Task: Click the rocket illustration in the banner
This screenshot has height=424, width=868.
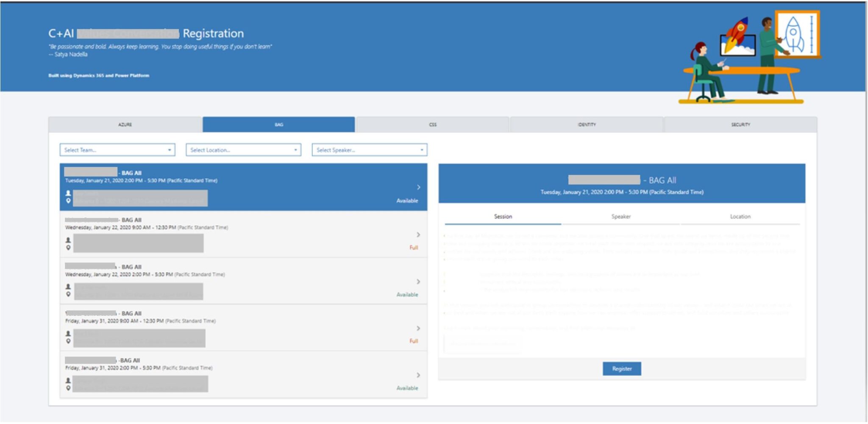Action: click(x=737, y=30)
